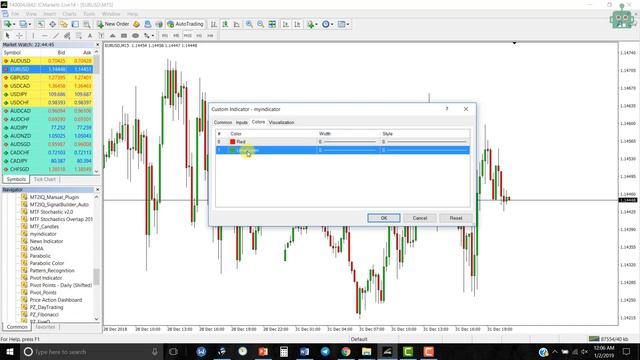Toggle Navigator panel folder-star icon
The width and height of the screenshot is (640, 360).
coord(64,24)
